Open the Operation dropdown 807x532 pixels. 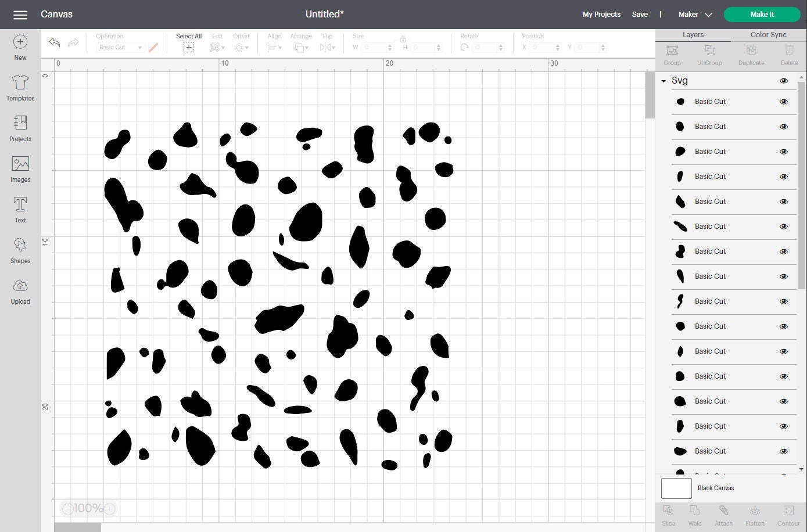click(x=120, y=47)
